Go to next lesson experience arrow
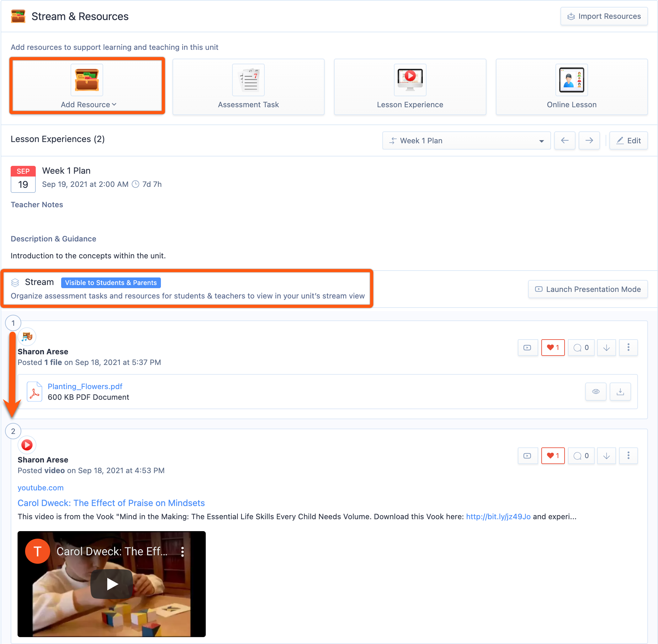Image resolution: width=658 pixels, height=644 pixels. point(589,140)
